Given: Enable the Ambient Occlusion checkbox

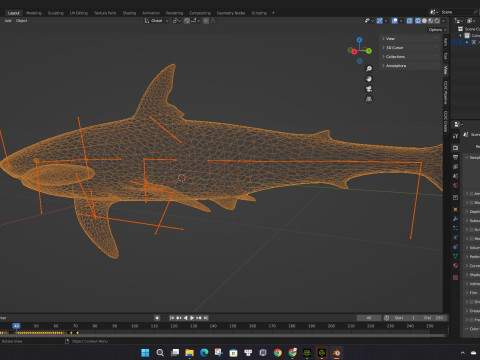Looking at the screenshot, I should point(471,194).
